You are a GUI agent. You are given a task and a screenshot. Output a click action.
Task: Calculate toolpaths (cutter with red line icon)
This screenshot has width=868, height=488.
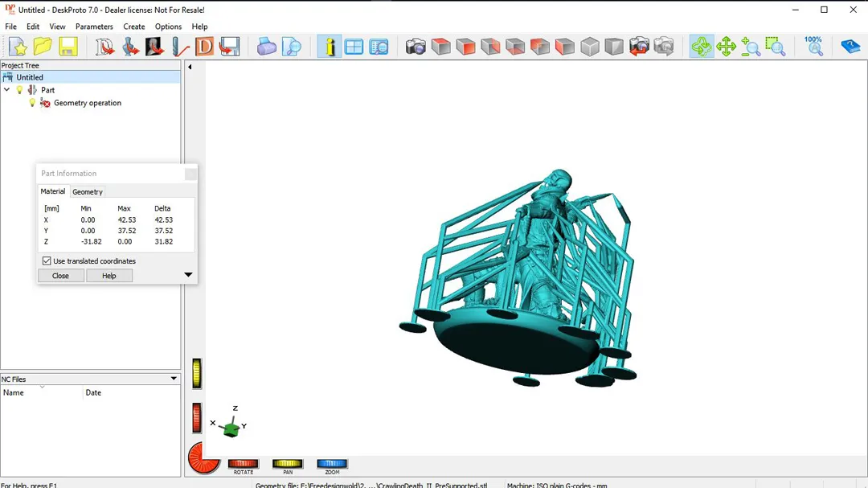click(x=180, y=47)
